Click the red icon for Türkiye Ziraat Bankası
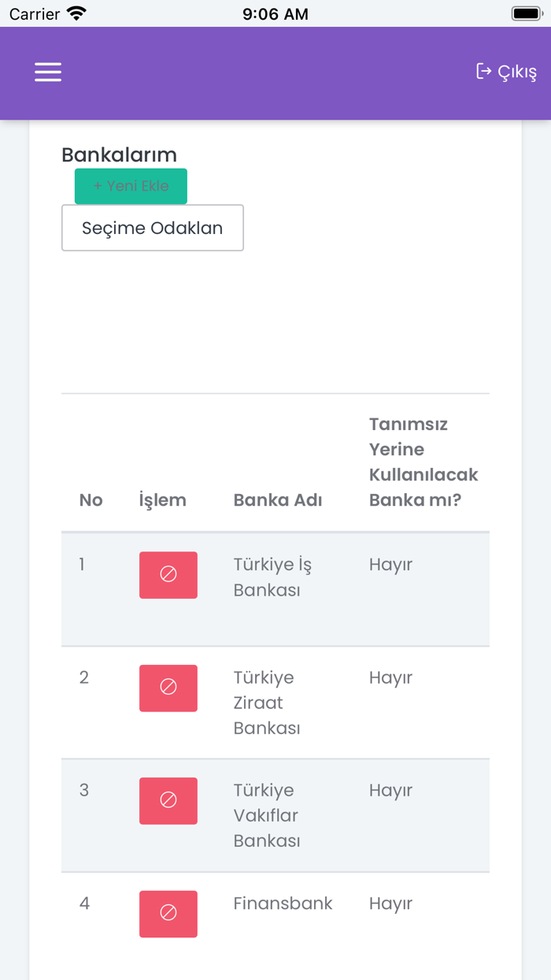551x980 pixels. [168, 688]
